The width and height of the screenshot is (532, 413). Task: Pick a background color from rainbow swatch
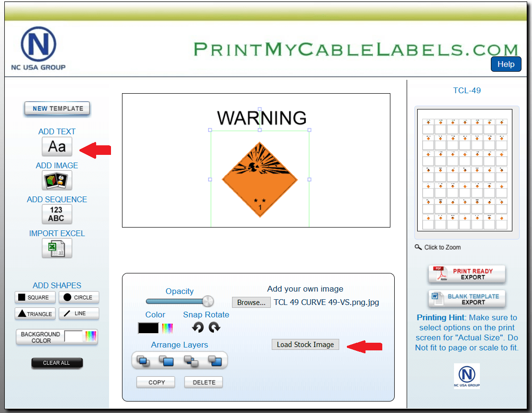click(x=91, y=337)
